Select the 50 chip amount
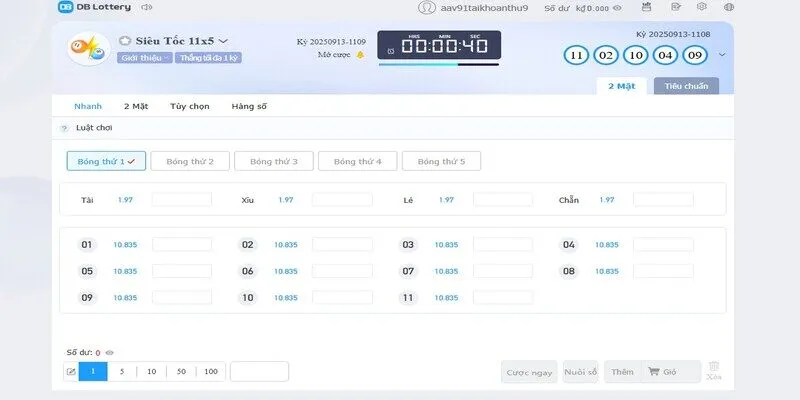 click(x=181, y=372)
